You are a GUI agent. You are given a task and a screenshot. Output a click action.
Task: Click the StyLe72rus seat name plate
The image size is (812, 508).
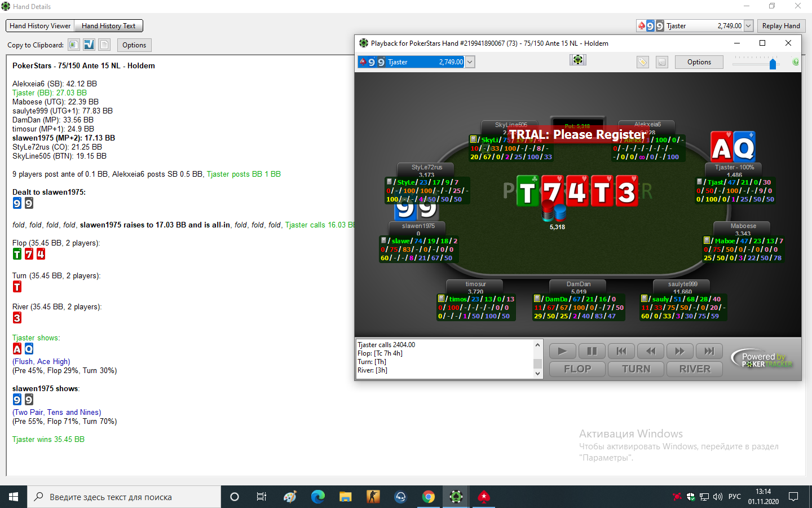tap(427, 170)
